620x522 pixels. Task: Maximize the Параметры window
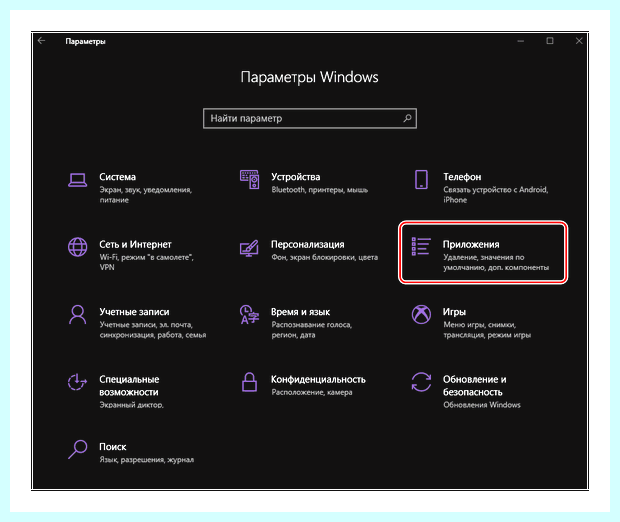click(x=550, y=41)
